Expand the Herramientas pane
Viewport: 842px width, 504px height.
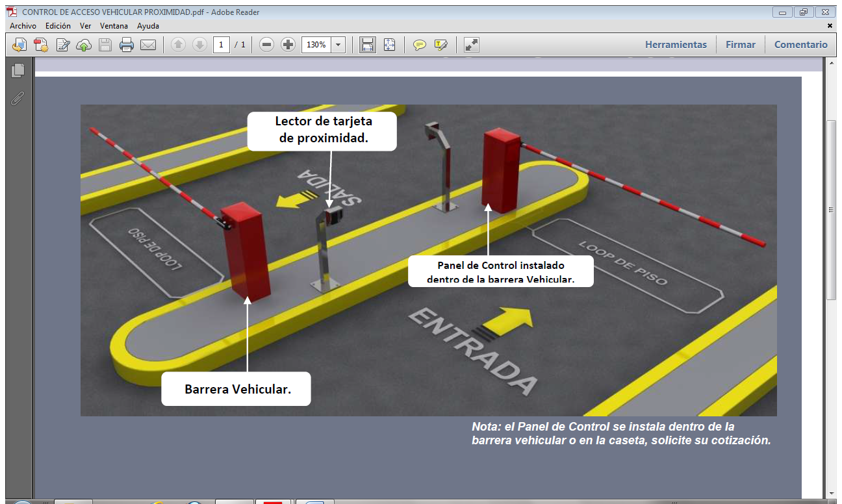(x=676, y=45)
